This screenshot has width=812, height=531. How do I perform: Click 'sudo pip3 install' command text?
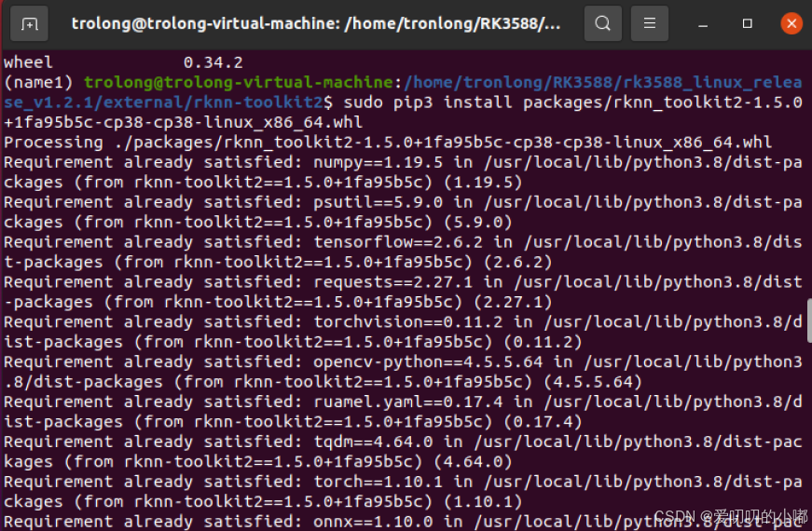427,102
